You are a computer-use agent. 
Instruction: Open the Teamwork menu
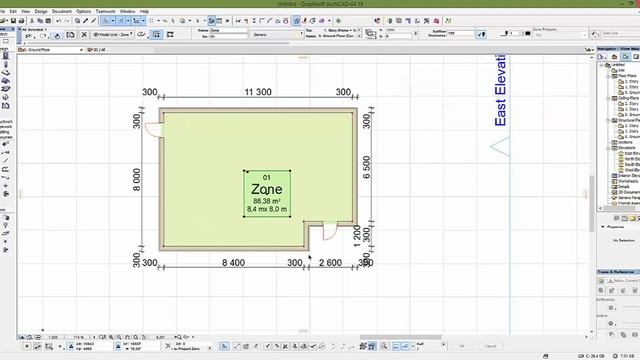point(105,11)
